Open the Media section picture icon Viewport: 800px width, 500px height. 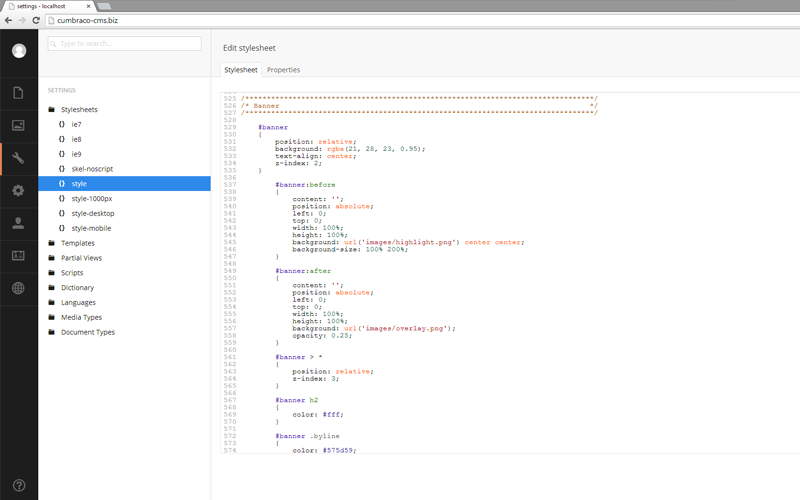(x=18, y=125)
